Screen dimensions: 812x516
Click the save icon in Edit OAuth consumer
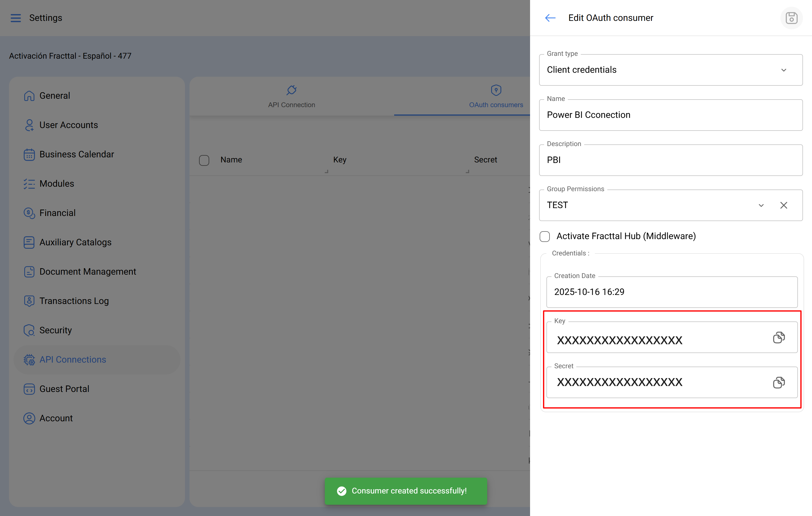coord(791,18)
